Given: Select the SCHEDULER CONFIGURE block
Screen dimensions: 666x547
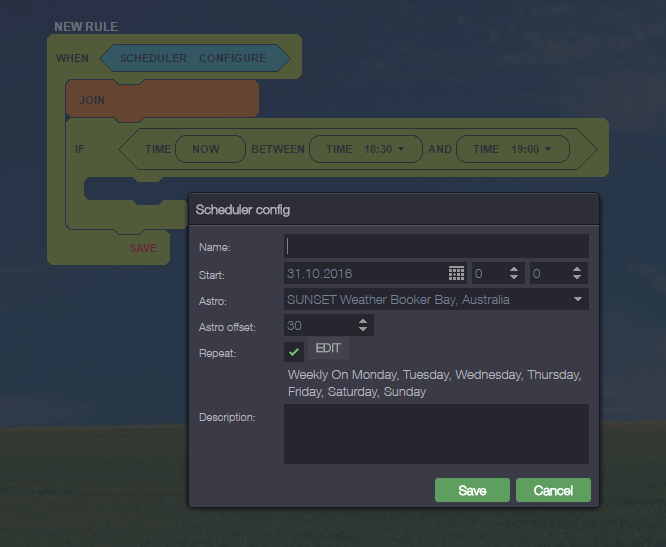Looking at the screenshot, I should [x=193, y=58].
